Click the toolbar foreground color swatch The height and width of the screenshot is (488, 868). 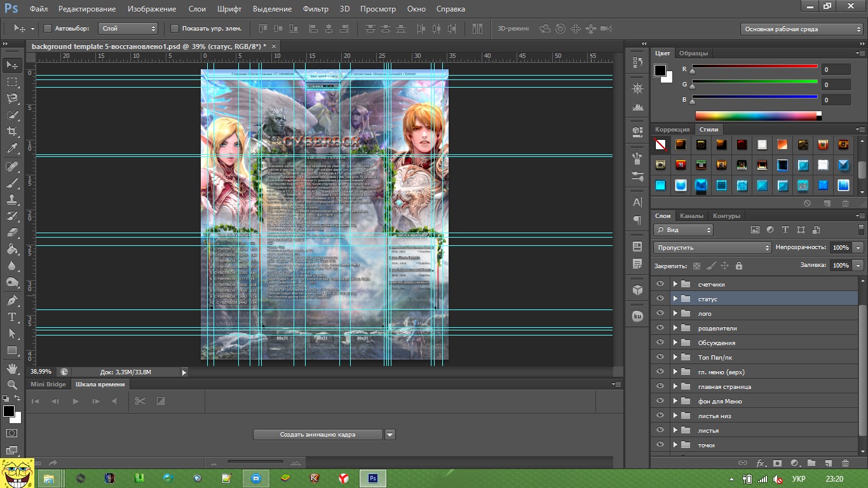click(x=9, y=411)
